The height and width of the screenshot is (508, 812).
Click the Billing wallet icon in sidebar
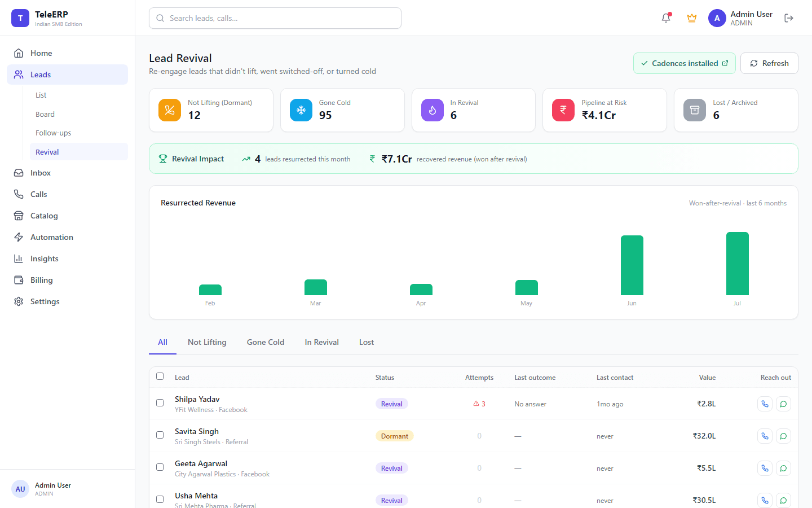click(x=19, y=280)
